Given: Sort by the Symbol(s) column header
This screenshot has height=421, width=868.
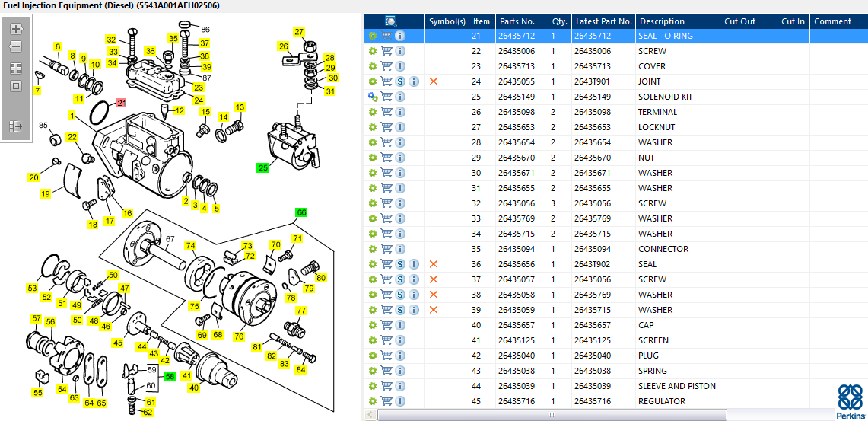Looking at the screenshot, I should click(447, 21).
